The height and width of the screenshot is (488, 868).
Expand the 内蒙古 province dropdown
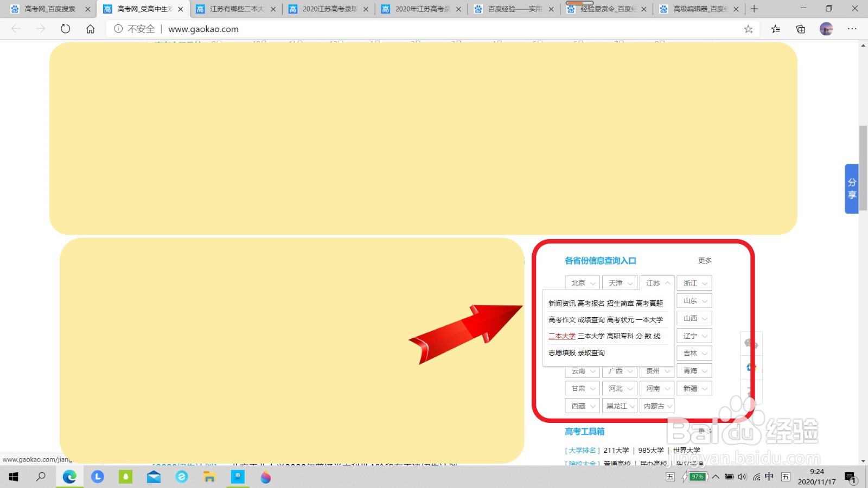pos(657,406)
